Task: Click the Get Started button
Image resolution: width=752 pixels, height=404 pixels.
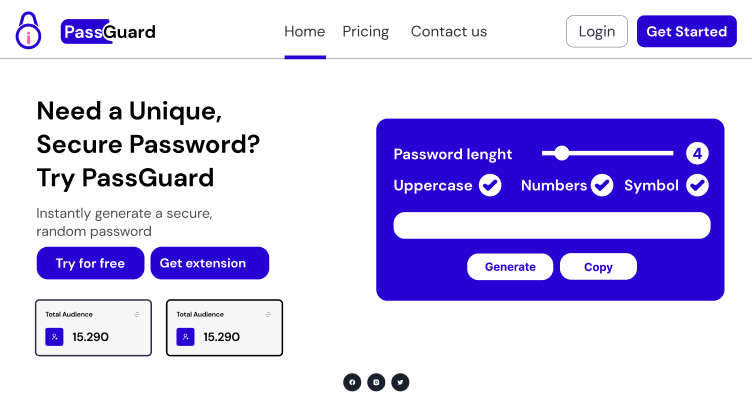Action: [x=686, y=31]
